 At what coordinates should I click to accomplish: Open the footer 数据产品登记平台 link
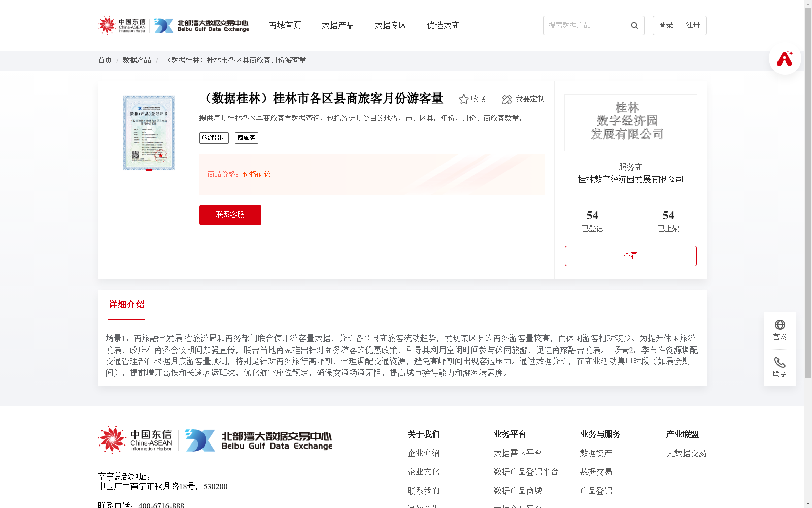point(526,472)
